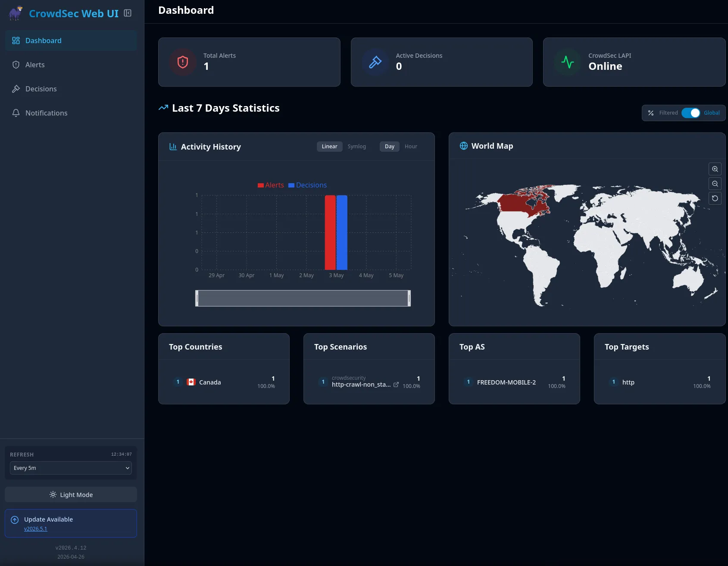The height and width of the screenshot is (566, 728).
Task: Click the green pulse CrowdSec LAPI icon
Action: (x=568, y=62)
